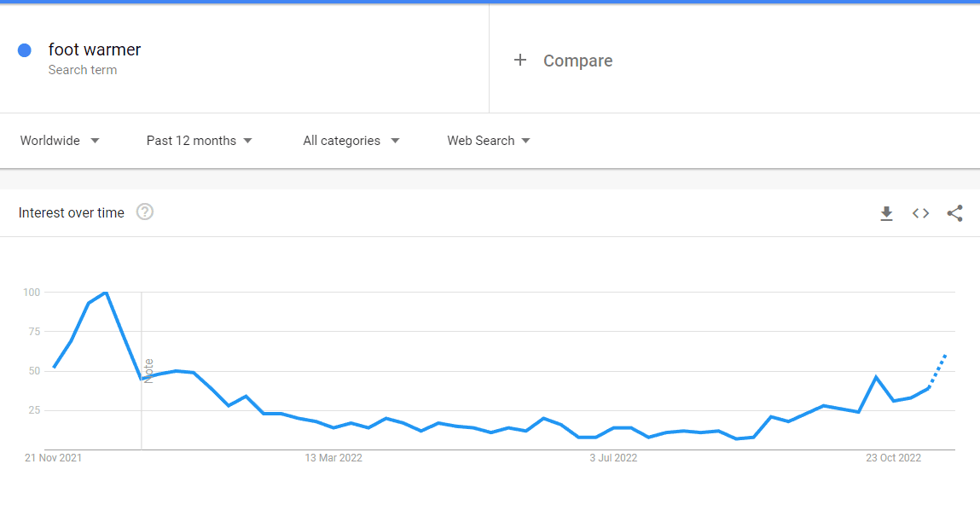Click the plus icon beside Compare
The image size is (980, 522).
[x=520, y=60]
